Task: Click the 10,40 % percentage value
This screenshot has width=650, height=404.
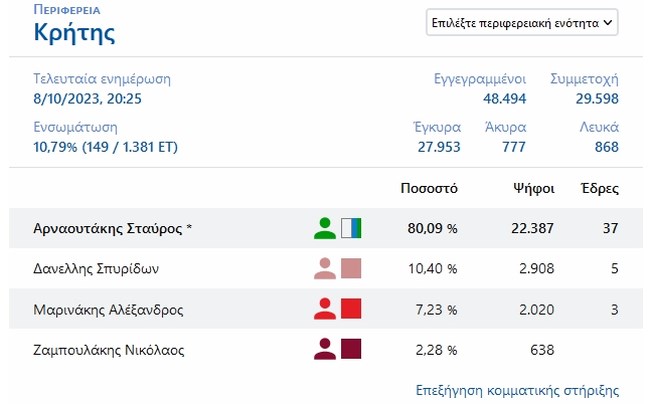Action: click(433, 269)
